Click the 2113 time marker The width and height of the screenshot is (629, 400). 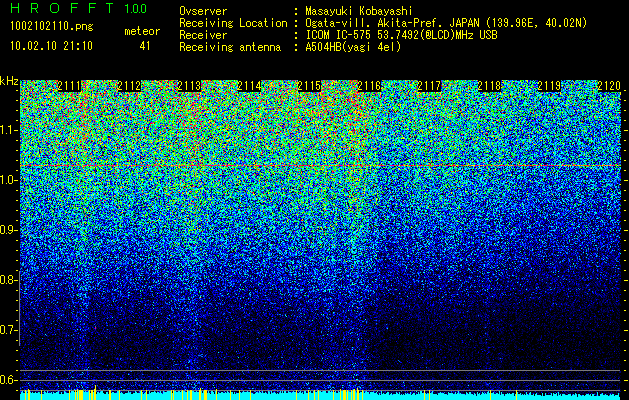(x=189, y=86)
